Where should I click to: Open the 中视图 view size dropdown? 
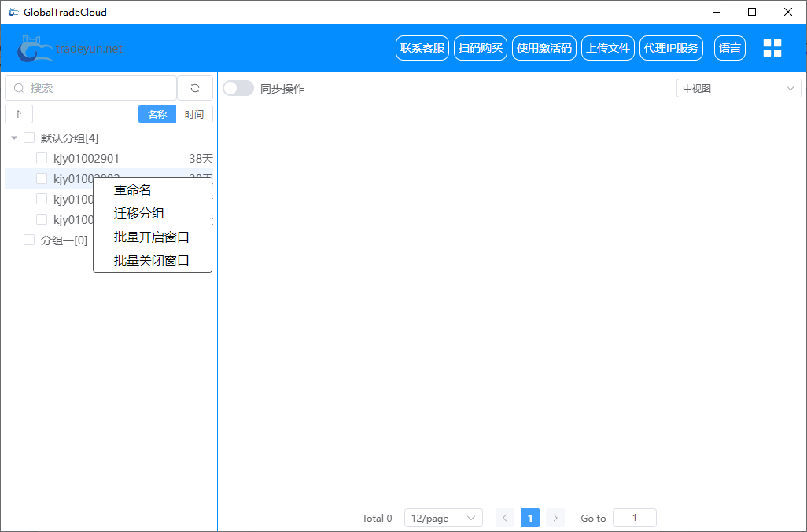[737, 88]
